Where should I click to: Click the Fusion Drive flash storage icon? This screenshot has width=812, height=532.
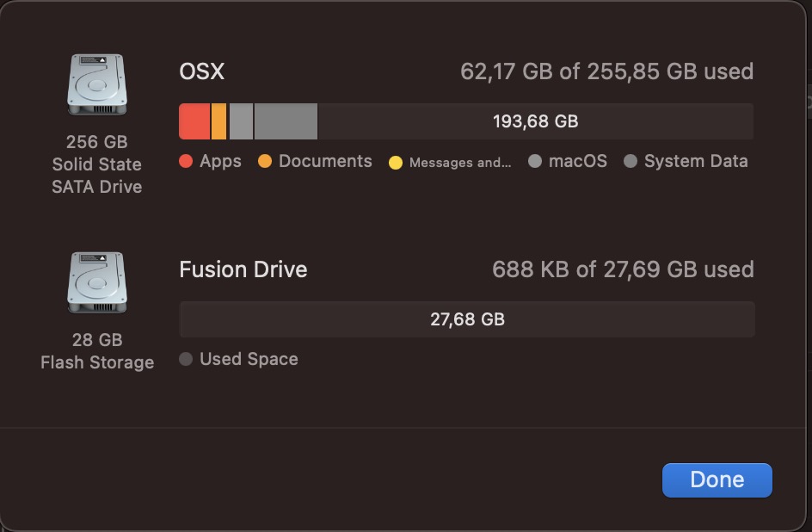tap(96, 282)
